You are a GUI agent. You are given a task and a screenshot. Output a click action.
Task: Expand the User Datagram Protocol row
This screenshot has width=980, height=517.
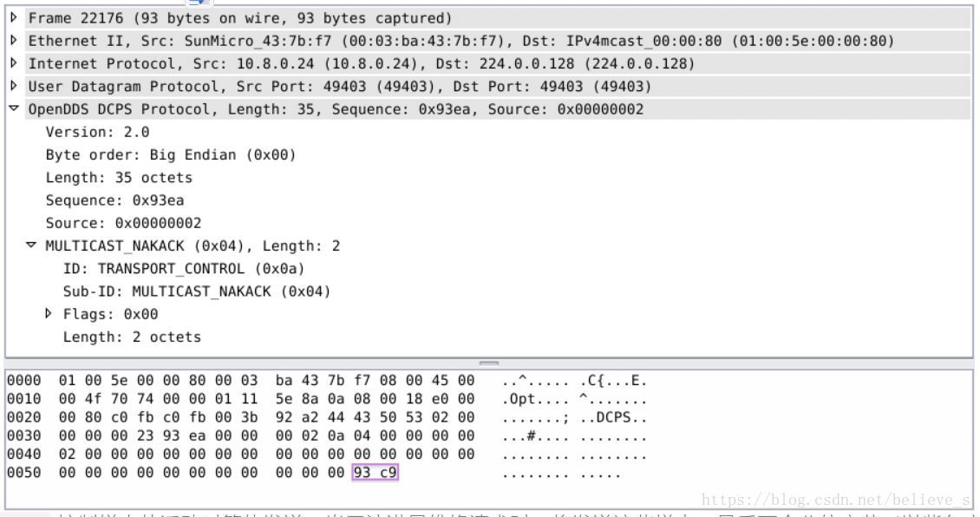[x=14, y=86]
